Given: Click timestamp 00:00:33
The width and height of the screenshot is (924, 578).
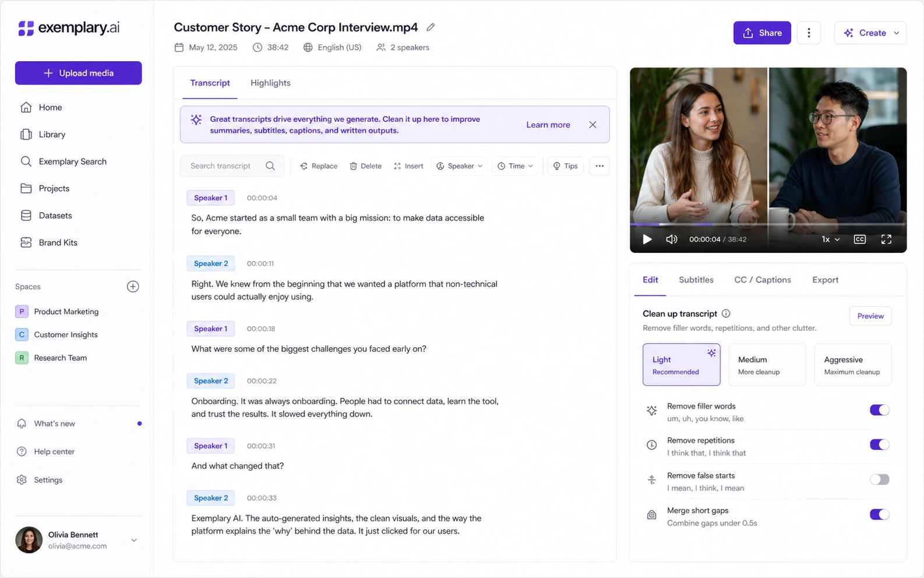Looking at the screenshot, I should (262, 498).
